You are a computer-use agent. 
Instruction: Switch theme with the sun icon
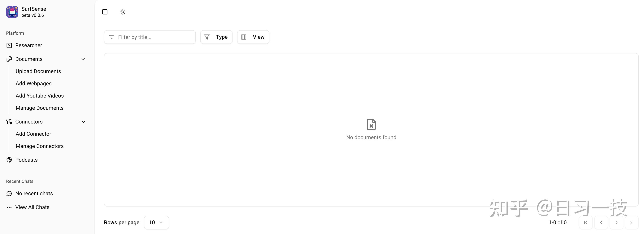coord(123,12)
